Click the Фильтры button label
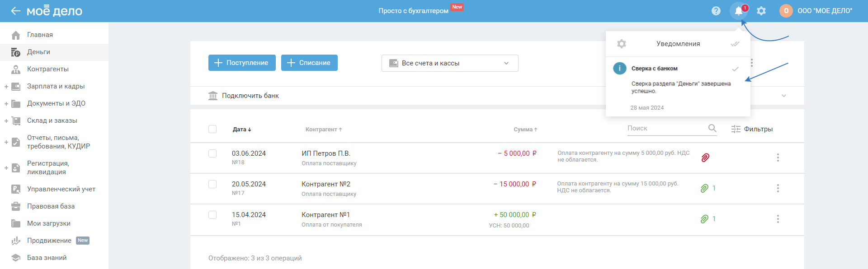The image size is (868, 269). click(x=758, y=129)
